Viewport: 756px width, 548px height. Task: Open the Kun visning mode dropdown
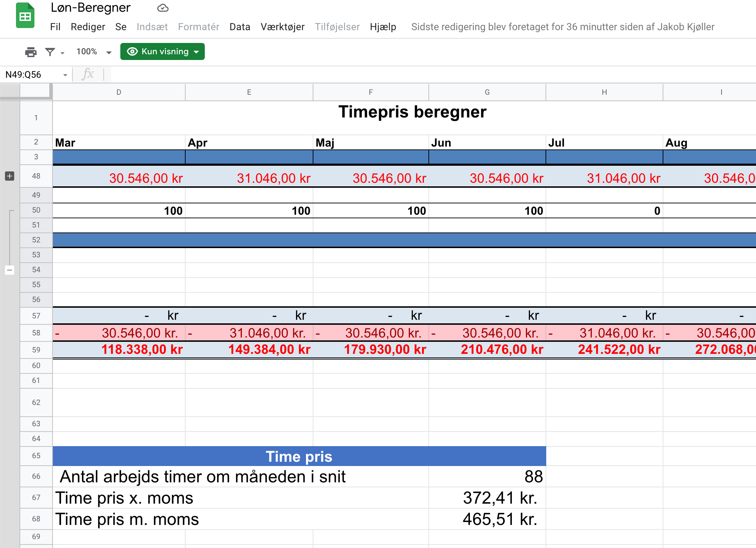[x=162, y=51]
